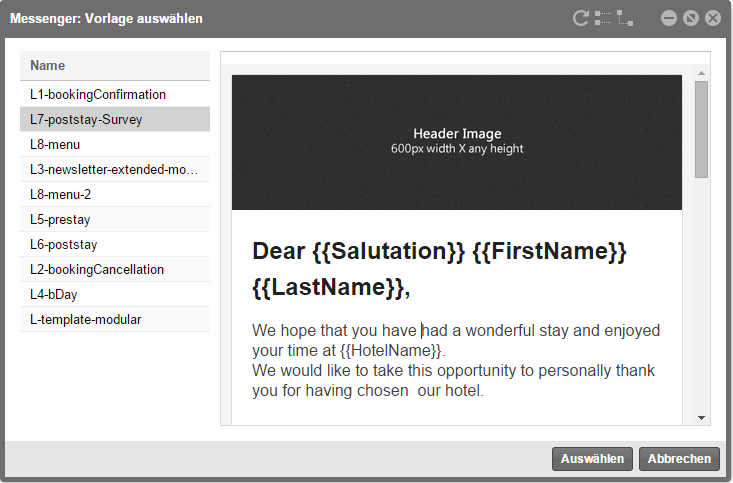The width and height of the screenshot is (733, 483).
Task: Click the refresh icon in title bar
Action: coord(580,18)
